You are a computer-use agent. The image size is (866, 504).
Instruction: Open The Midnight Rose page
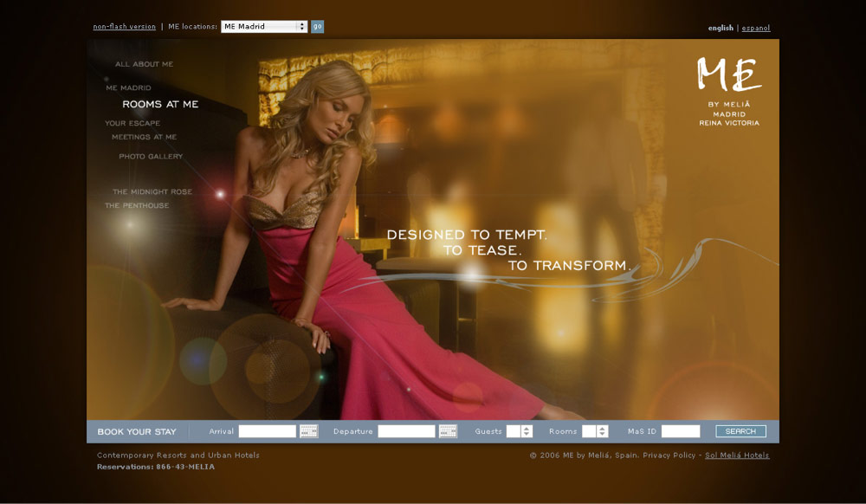[x=152, y=192]
